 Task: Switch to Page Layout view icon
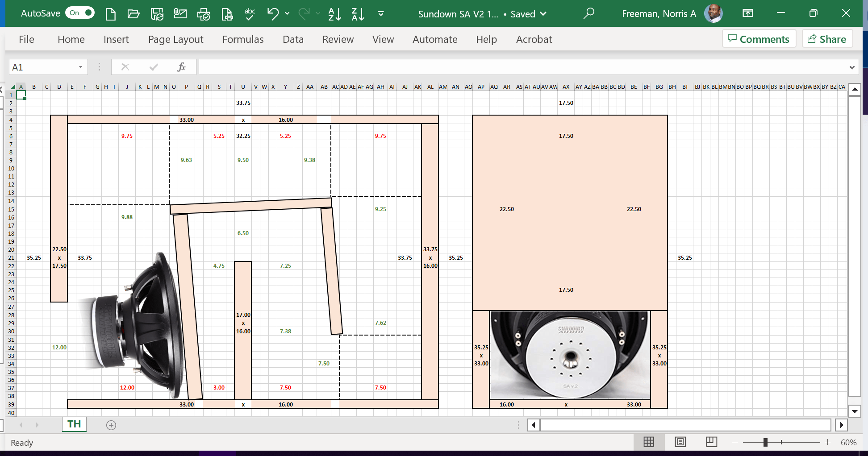(x=680, y=442)
